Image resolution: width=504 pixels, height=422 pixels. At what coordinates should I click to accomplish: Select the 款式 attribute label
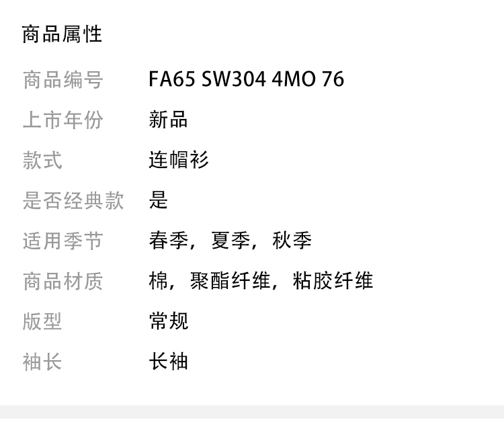[42, 161]
